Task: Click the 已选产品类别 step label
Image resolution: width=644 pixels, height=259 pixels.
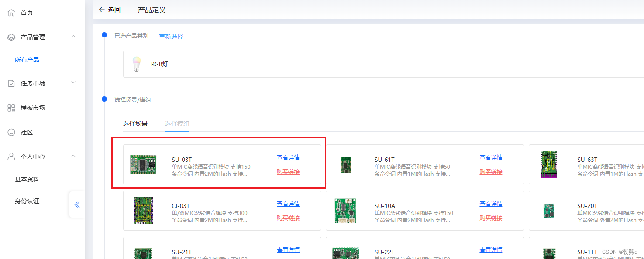Action: click(131, 36)
